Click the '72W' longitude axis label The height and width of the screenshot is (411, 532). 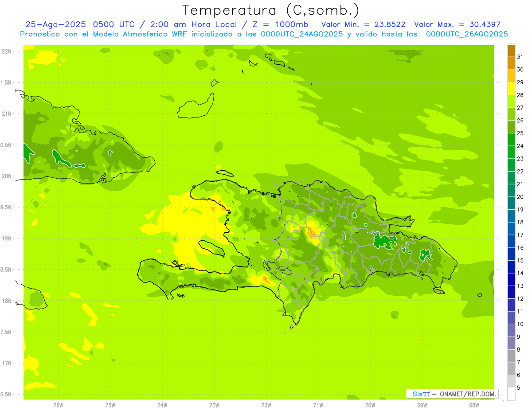click(x=266, y=405)
